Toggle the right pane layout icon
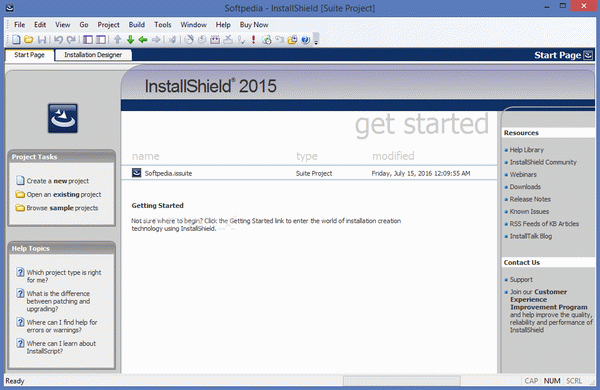Screen dimensions: 600x390 pyautogui.click(x=101, y=39)
